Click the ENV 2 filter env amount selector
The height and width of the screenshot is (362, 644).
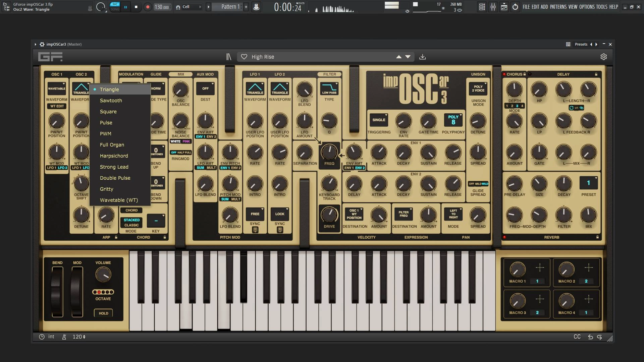tap(360, 168)
